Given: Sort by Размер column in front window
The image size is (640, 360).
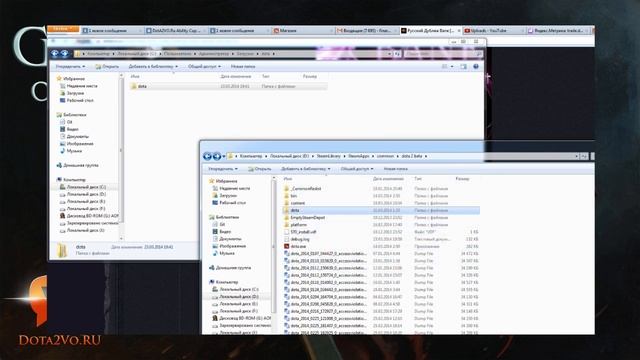Looking at the screenshot, I should tap(462, 179).
